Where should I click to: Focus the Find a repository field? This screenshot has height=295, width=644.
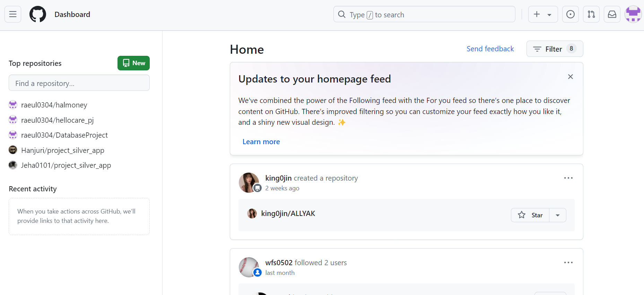[x=79, y=83]
